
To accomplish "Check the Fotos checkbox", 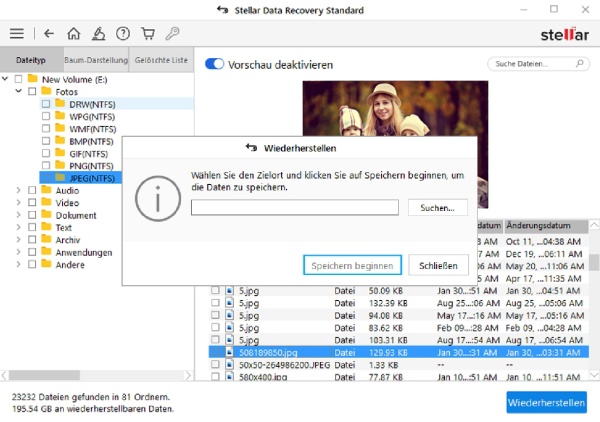I will [32, 91].
